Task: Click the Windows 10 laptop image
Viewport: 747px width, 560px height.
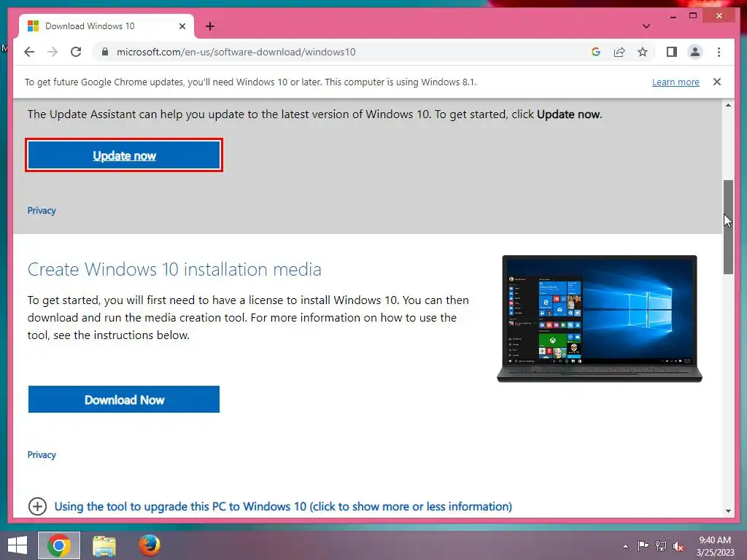Action: tap(600, 319)
